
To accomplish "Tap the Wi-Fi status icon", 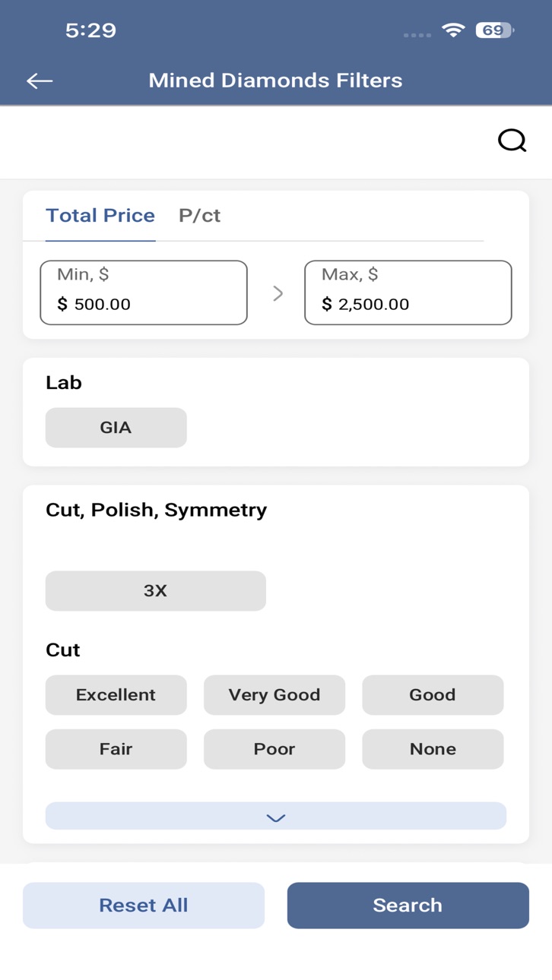I will (454, 30).
